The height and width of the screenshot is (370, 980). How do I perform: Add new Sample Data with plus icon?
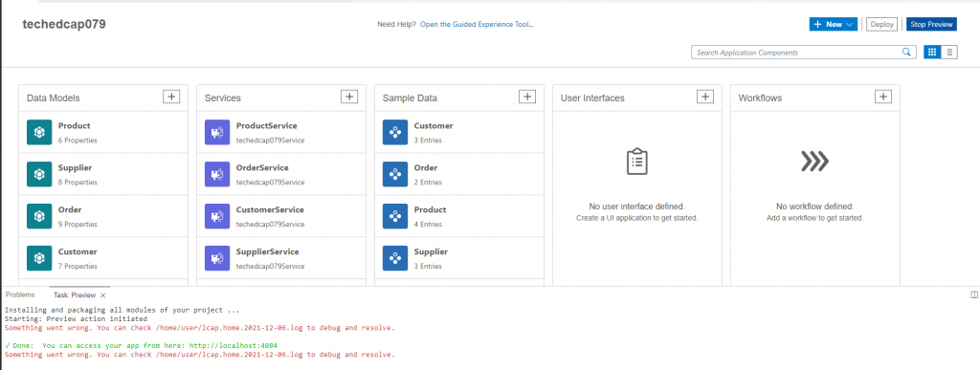527,97
